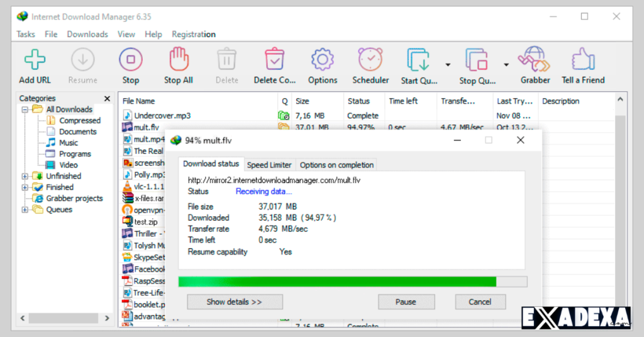Click the Stop toolbar icon

tap(131, 60)
